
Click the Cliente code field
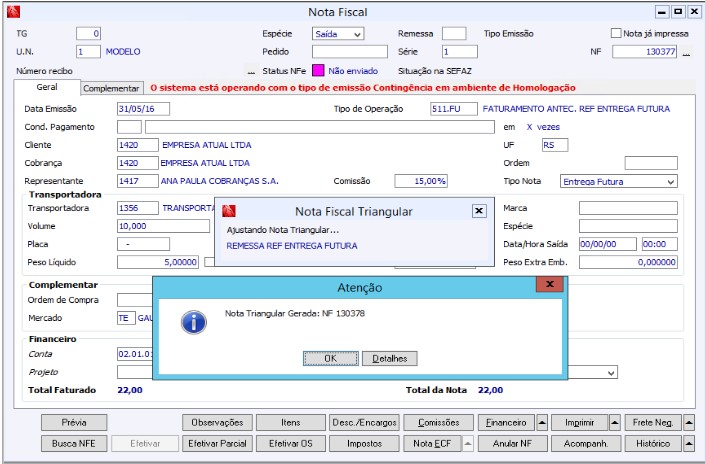coord(138,145)
